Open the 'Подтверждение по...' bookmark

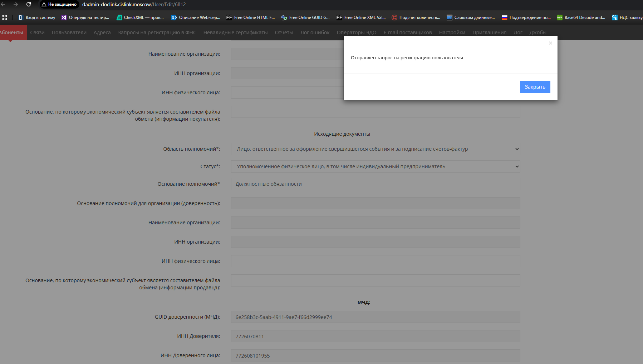point(526,18)
